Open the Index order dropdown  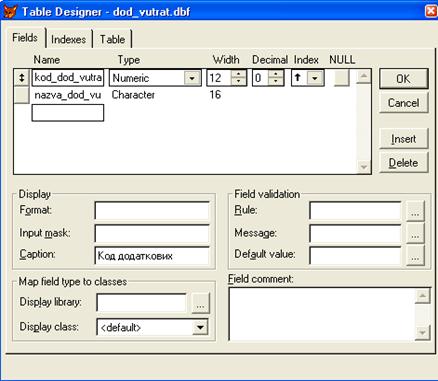[x=314, y=78]
